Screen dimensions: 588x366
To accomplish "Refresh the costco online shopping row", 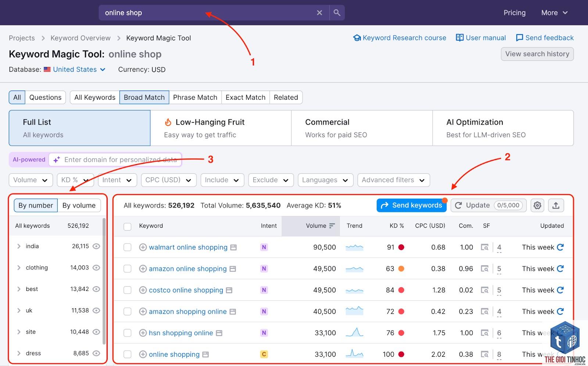I will point(560,290).
